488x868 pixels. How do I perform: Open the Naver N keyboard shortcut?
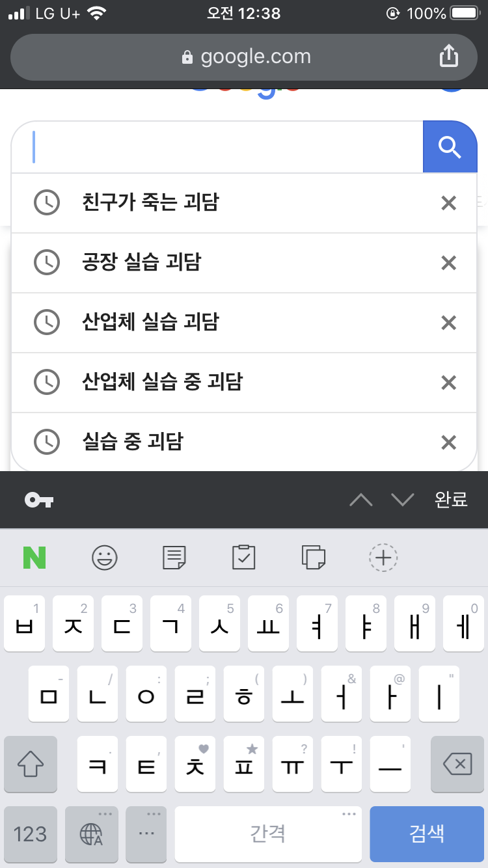[34, 558]
